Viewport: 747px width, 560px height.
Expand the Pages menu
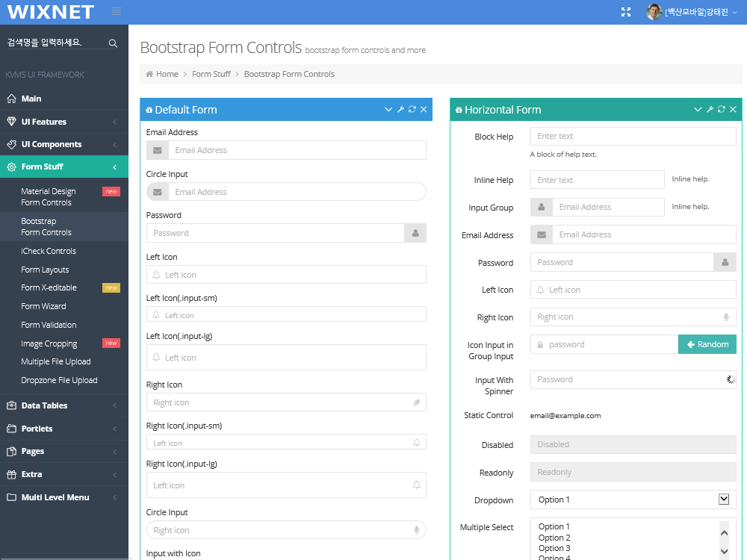tap(64, 451)
